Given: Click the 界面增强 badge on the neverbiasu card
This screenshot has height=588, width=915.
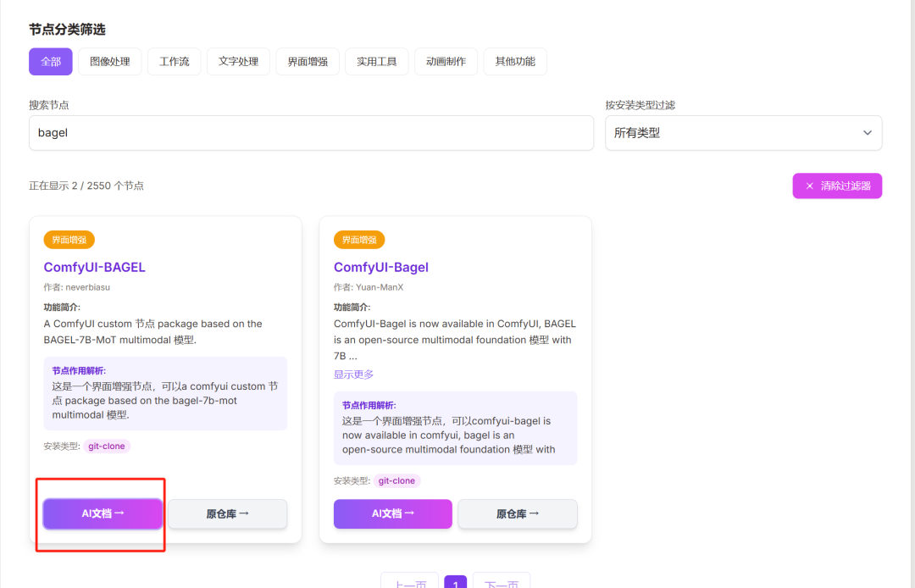Looking at the screenshot, I should [69, 240].
